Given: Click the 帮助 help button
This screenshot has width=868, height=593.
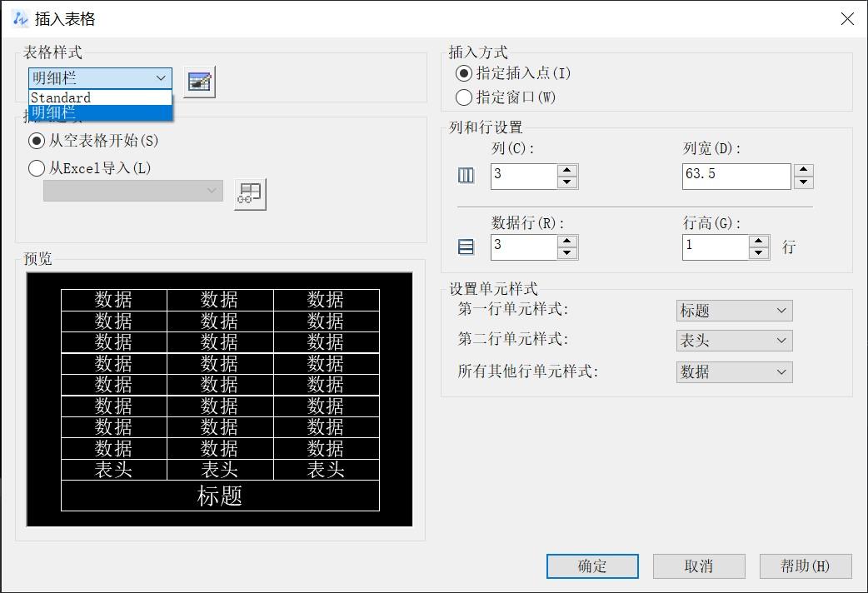Looking at the screenshot, I should pos(804,566).
